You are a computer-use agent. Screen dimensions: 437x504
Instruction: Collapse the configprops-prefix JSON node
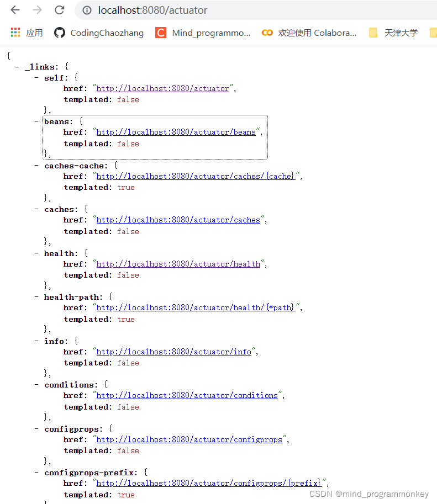(36, 473)
